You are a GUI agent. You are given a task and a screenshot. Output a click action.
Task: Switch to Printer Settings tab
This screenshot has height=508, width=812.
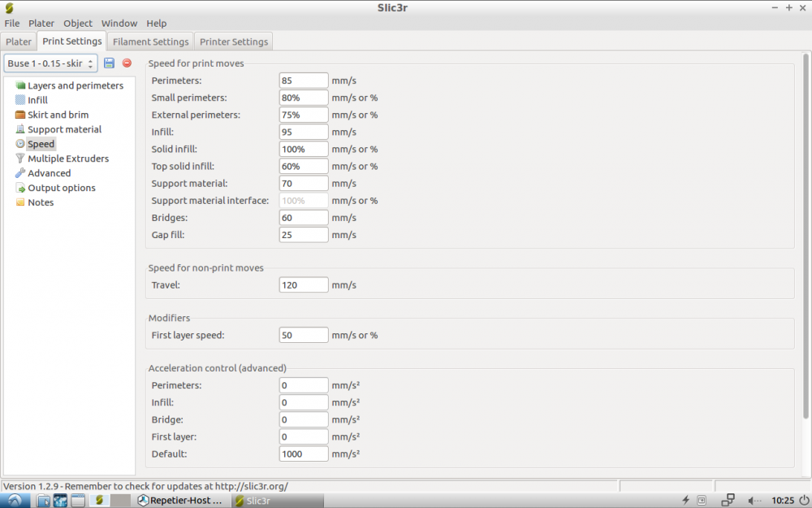234,41
